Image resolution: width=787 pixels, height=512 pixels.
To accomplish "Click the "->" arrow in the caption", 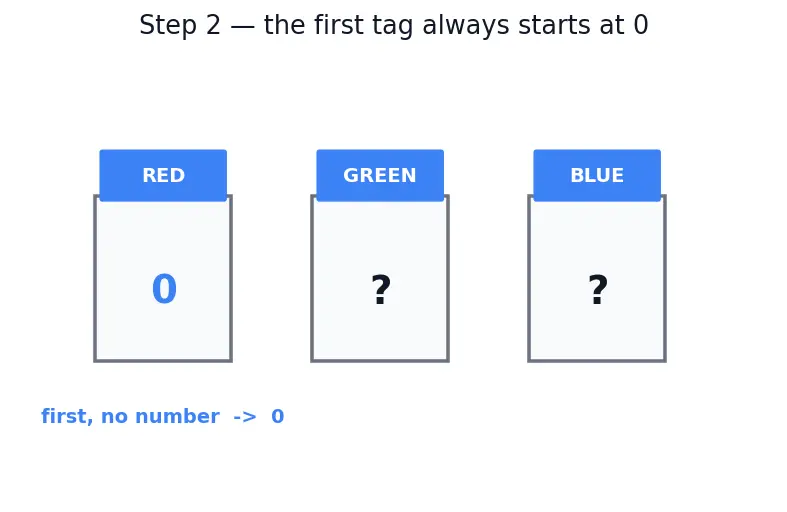I will pos(245,417).
